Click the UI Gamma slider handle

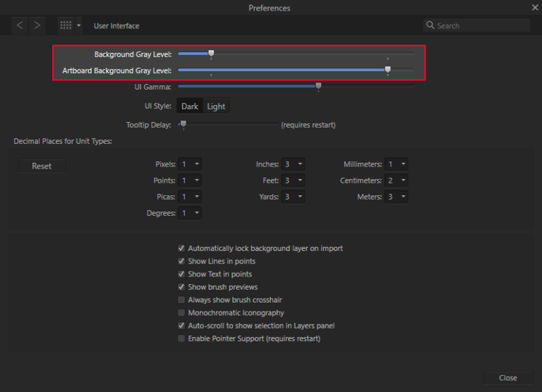click(x=318, y=85)
